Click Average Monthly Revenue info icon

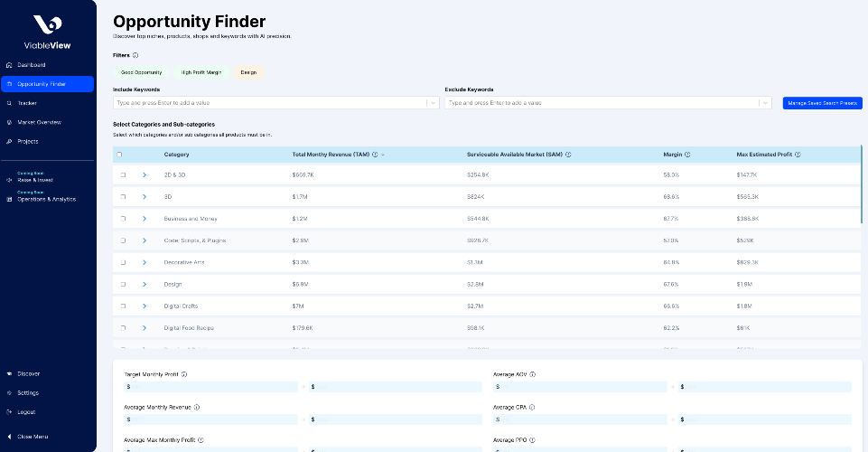pos(197,407)
